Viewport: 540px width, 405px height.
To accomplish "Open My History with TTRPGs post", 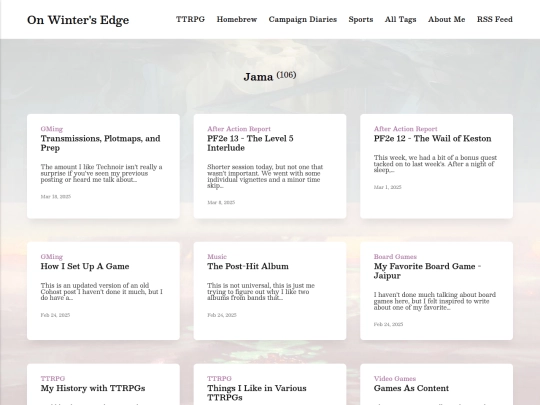I will tap(93, 388).
